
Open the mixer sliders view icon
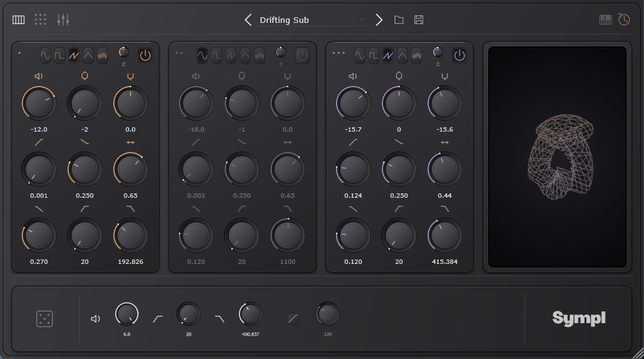(x=63, y=20)
